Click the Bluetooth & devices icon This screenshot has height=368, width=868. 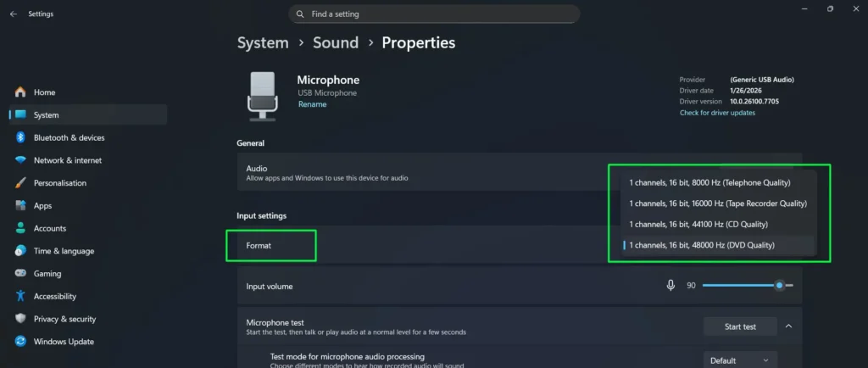[20, 137]
